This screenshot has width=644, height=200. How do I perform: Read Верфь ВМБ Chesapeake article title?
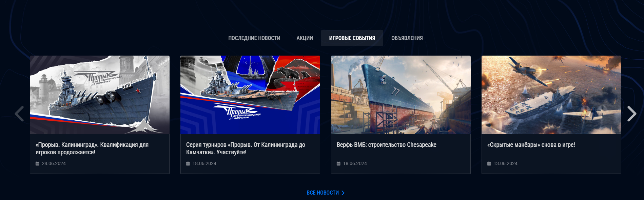pos(386,145)
